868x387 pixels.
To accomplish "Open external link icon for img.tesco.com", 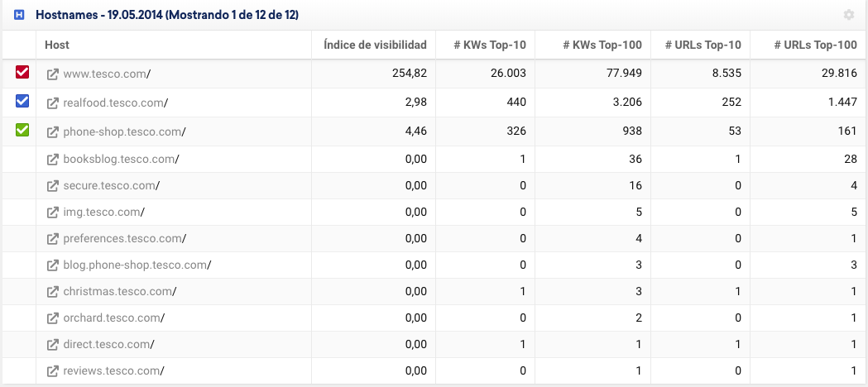I will [x=52, y=213].
